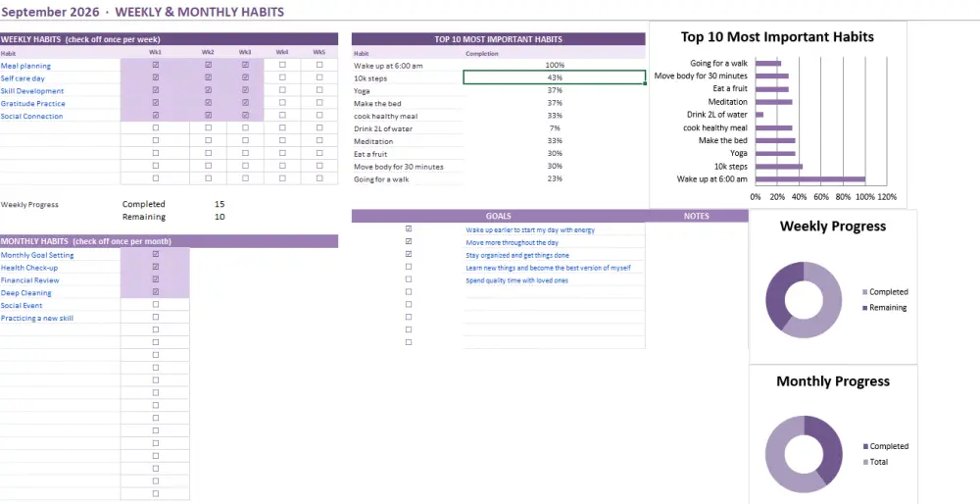Select the Self care day habit name
The image size is (980, 504).
[23, 78]
